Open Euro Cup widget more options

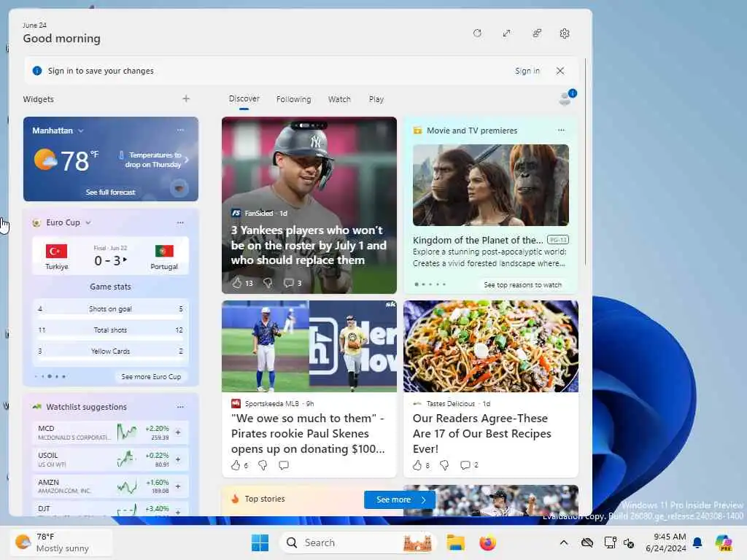point(180,222)
